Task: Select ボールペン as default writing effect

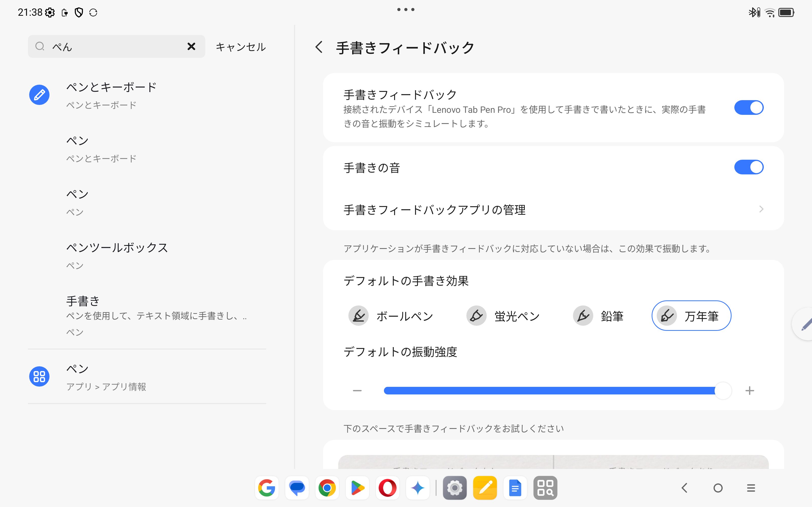Action: point(391,316)
